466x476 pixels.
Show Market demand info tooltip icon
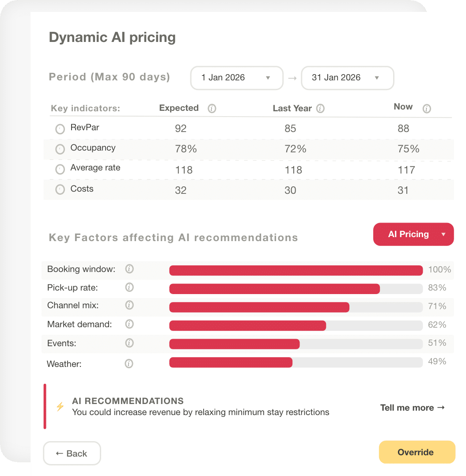[129, 324]
